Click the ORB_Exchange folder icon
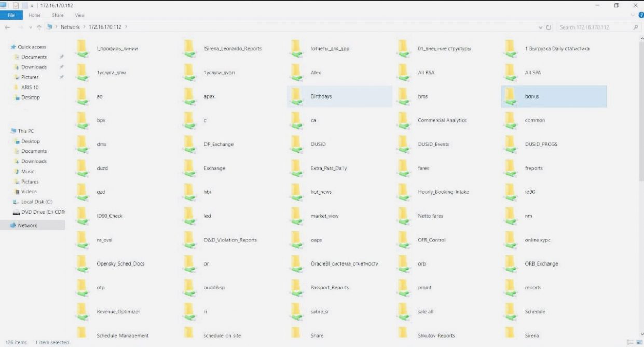This screenshot has width=644, height=347. (511, 264)
